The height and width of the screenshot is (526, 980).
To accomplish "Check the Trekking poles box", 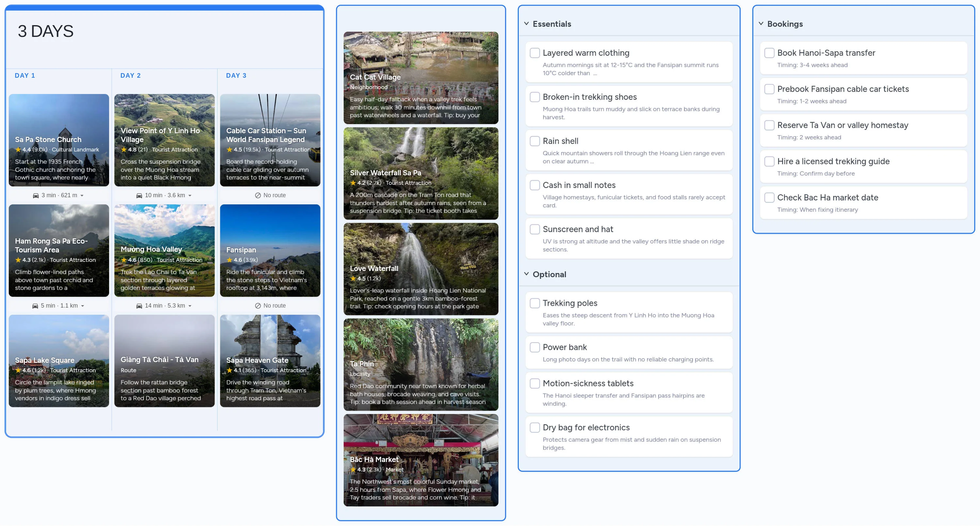I will [x=535, y=303].
